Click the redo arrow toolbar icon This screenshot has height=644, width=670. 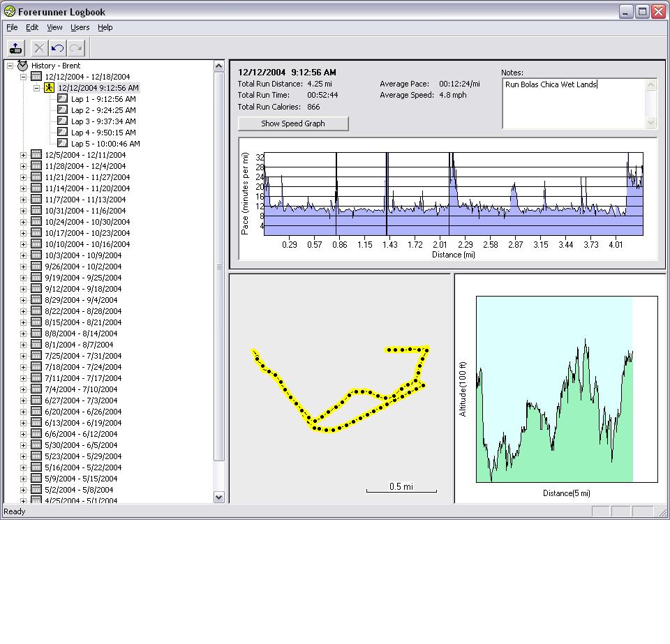[76, 48]
